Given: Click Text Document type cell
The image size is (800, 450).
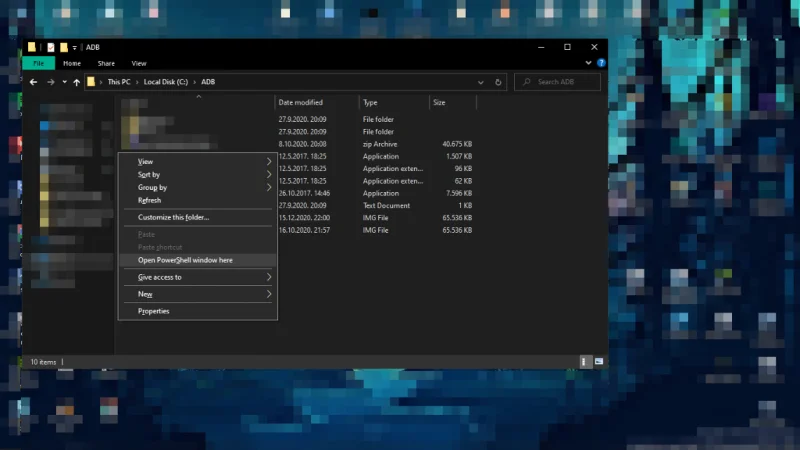Looking at the screenshot, I should [386, 206].
